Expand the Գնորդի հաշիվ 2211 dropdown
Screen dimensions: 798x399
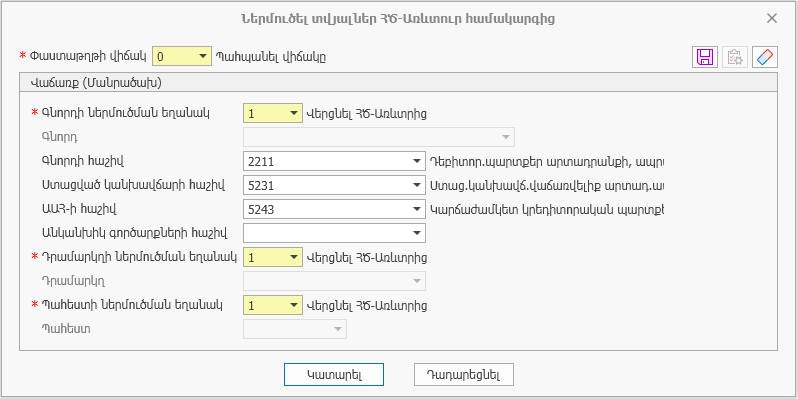tap(417, 162)
